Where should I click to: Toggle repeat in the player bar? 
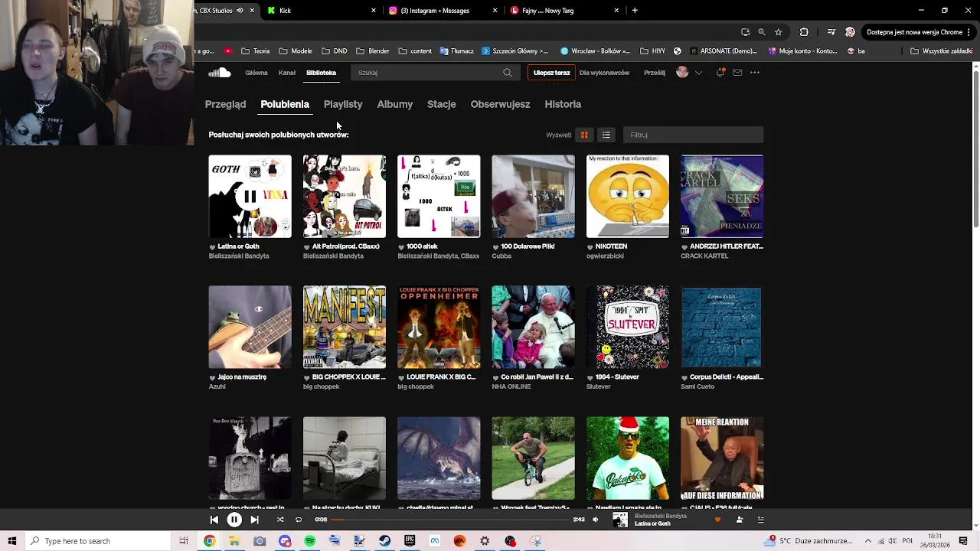[299, 520]
